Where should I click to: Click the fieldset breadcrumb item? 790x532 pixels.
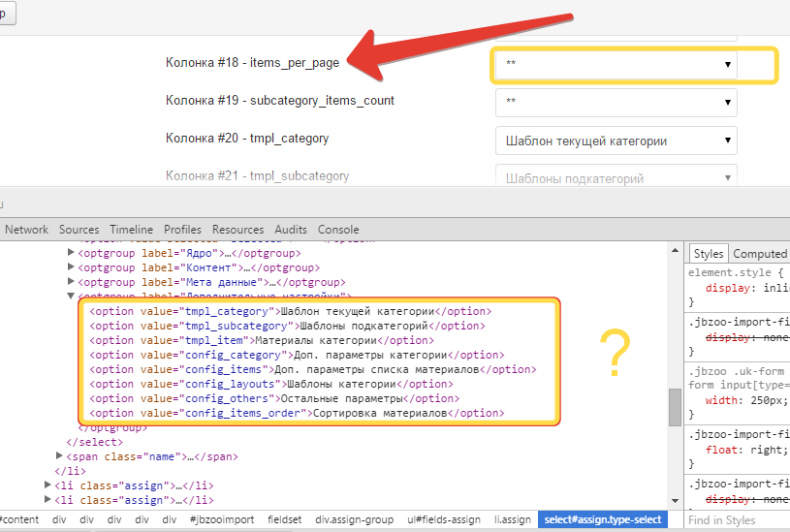(284, 520)
